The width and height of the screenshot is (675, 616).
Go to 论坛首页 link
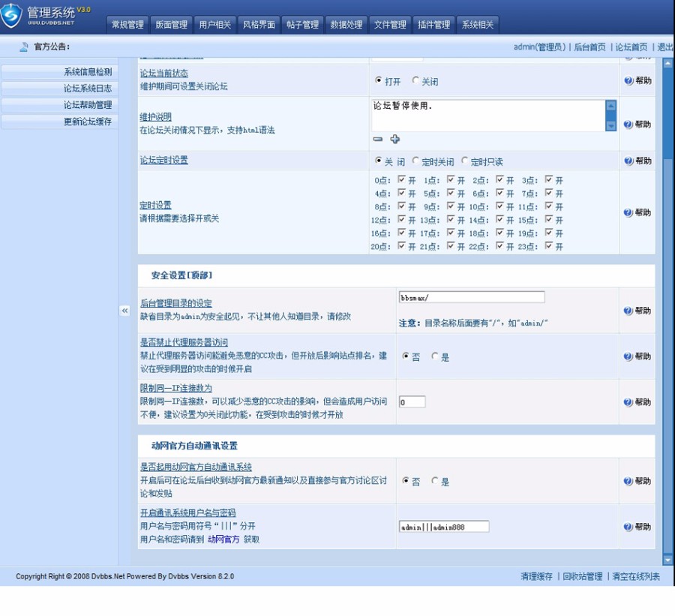631,47
